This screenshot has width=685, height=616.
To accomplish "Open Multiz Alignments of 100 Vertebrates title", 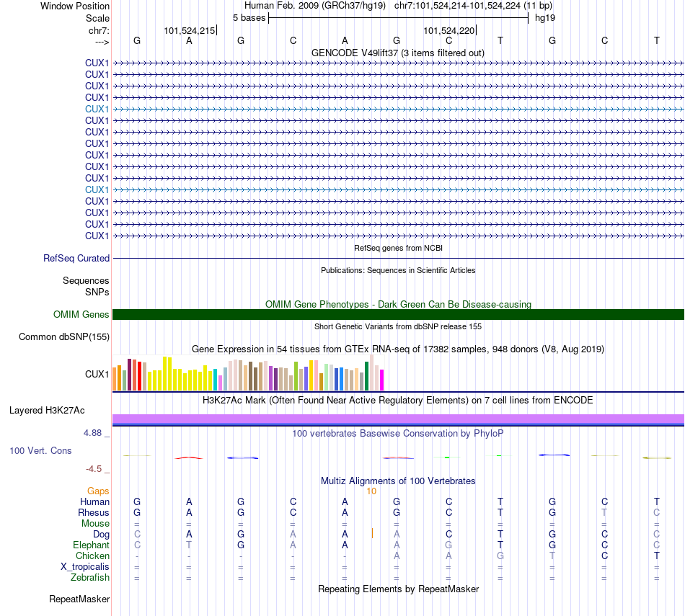I will (x=398, y=481).
